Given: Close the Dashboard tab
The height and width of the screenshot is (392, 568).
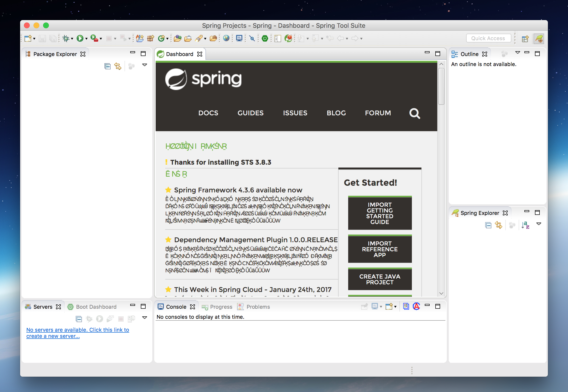Looking at the screenshot, I should [x=200, y=54].
